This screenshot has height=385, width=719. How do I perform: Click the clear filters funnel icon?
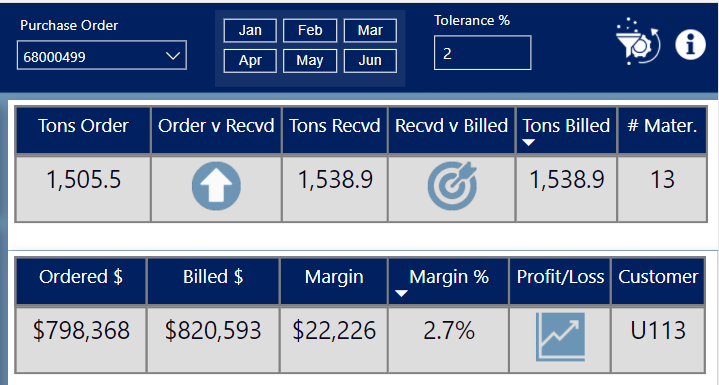[x=638, y=42]
